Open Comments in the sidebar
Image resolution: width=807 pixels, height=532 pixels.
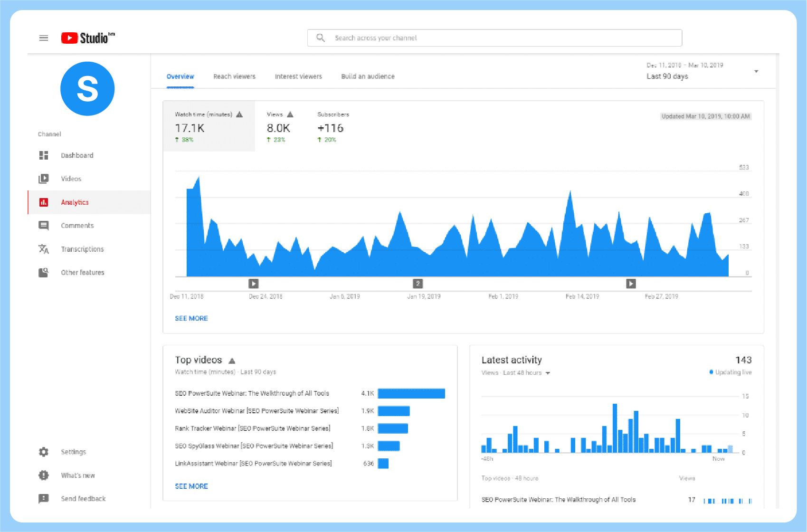89,226
